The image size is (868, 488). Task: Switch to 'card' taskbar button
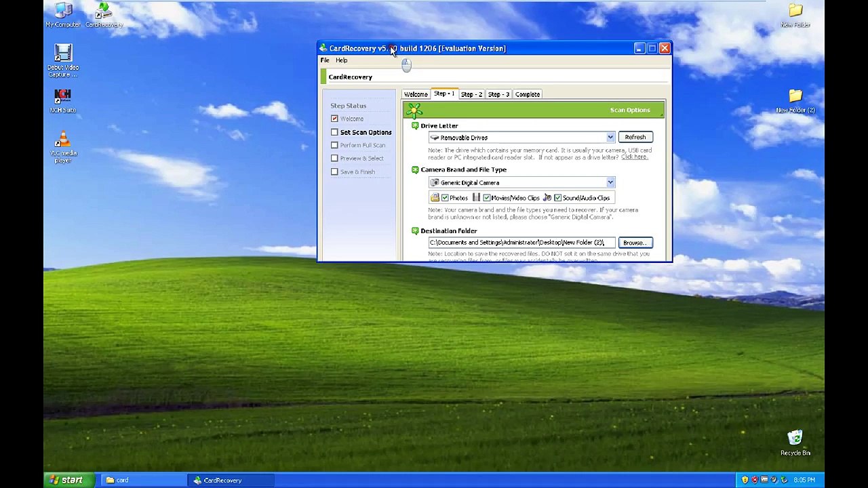coord(144,480)
